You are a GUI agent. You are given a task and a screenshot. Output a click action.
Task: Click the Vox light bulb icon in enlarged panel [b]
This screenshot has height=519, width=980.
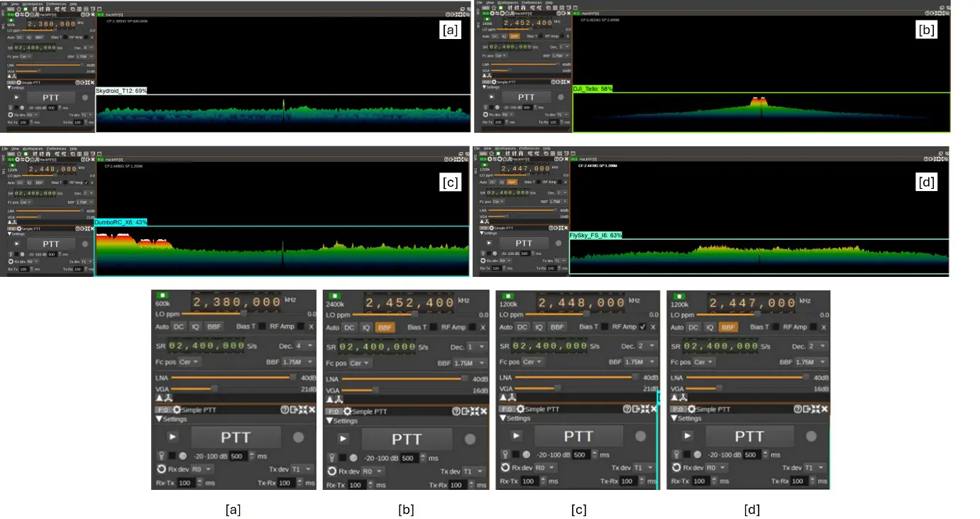click(x=331, y=458)
